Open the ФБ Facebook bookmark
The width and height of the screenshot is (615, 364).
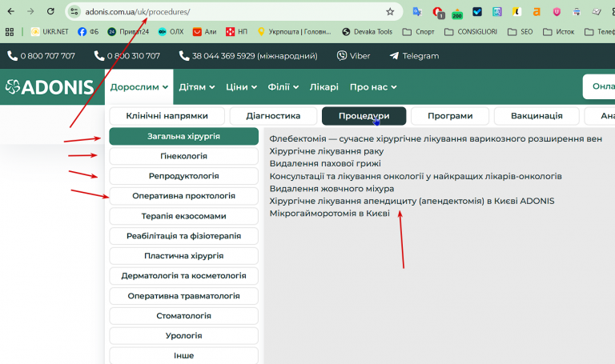point(88,32)
